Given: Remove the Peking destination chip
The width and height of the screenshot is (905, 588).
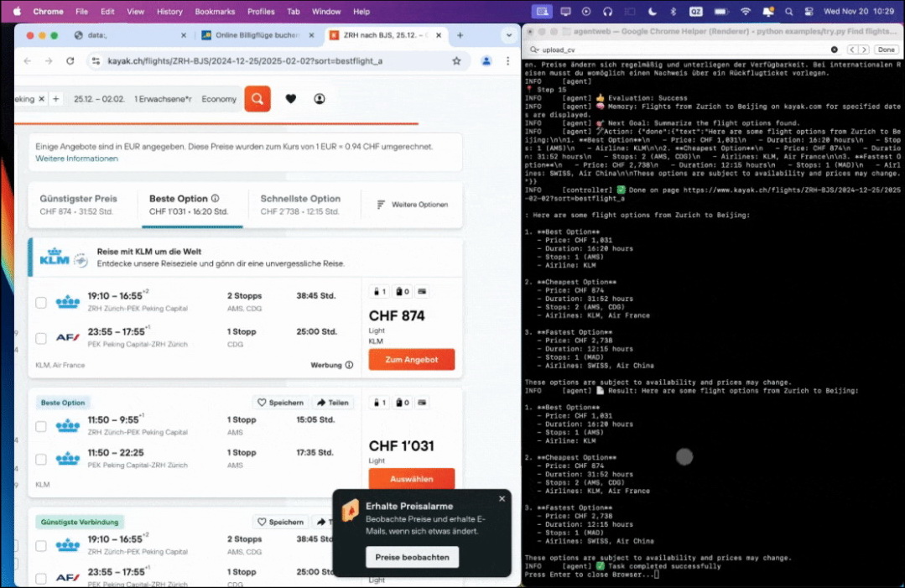Looking at the screenshot, I should coord(42,99).
